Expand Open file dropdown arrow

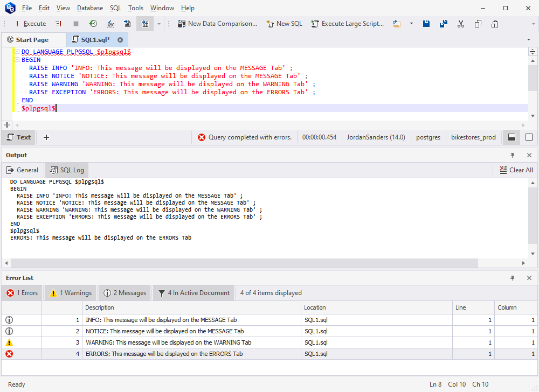(x=411, y=24)
